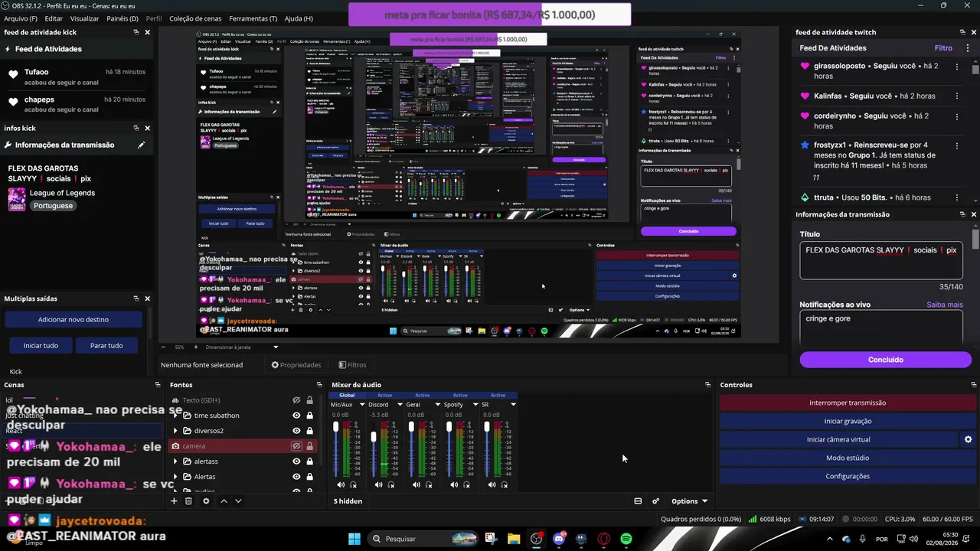Click the Concluído button in stream info
980x551 pixels.
[x=885, y=360]
